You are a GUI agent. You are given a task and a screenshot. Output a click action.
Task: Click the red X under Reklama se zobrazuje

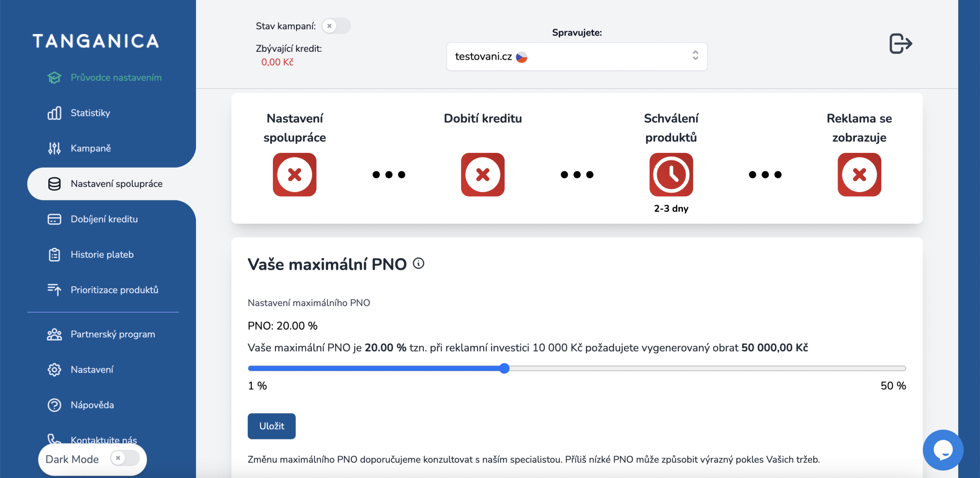[x=859, y=175]
